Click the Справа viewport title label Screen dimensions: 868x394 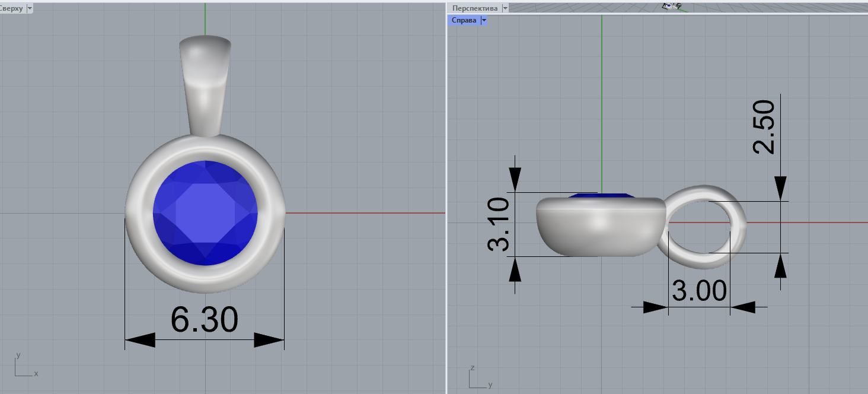pos(464,20)
